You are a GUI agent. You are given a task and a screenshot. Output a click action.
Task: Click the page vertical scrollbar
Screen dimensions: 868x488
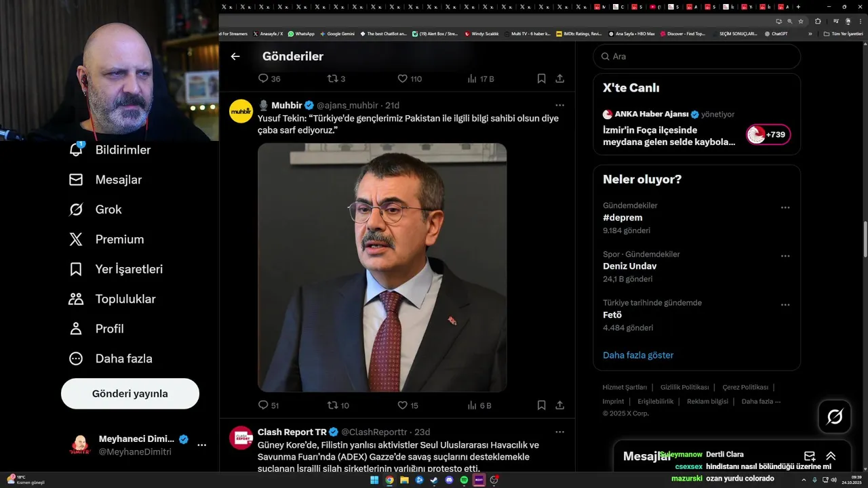coord(865,238)
